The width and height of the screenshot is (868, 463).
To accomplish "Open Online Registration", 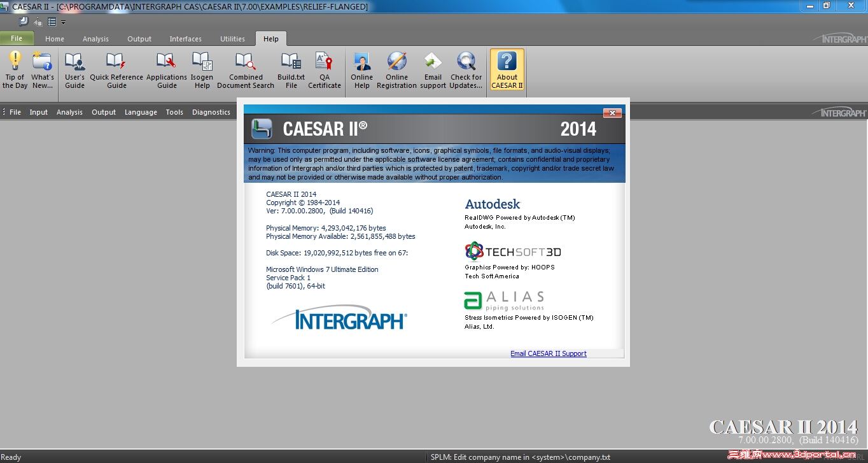I will pos(396,69).
